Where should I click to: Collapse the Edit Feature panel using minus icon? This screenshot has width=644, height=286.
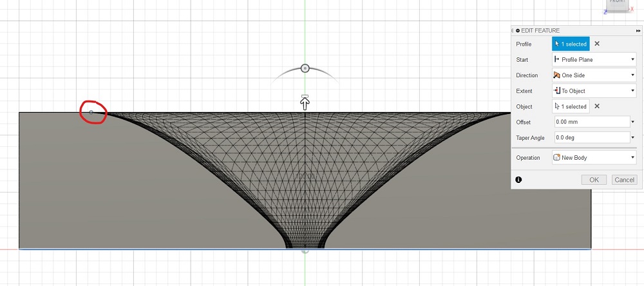click(518, 30)
